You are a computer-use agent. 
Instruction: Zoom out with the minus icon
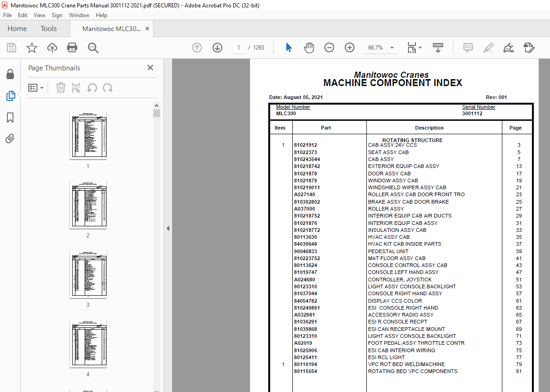tap(329, 48)
